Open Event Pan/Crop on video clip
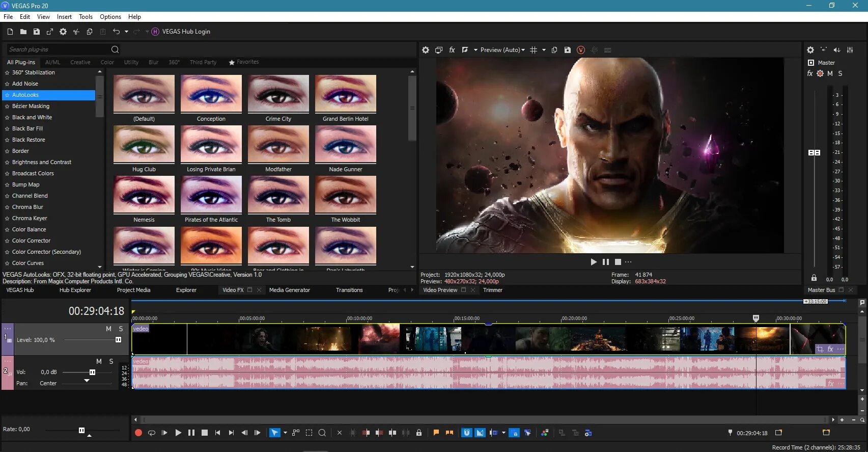 [820, 349]
